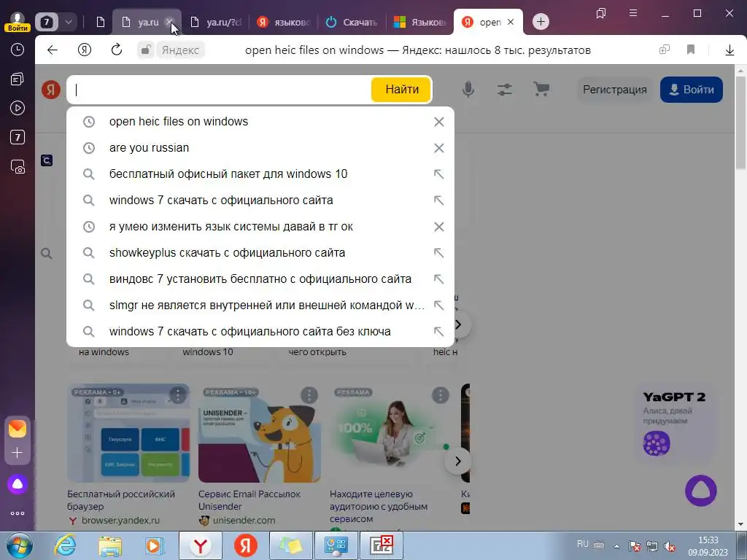The width and height of the screenshot is (747, 560).
Task: Remove 'are you russian' suggestion
Action: tap(438, 148)
